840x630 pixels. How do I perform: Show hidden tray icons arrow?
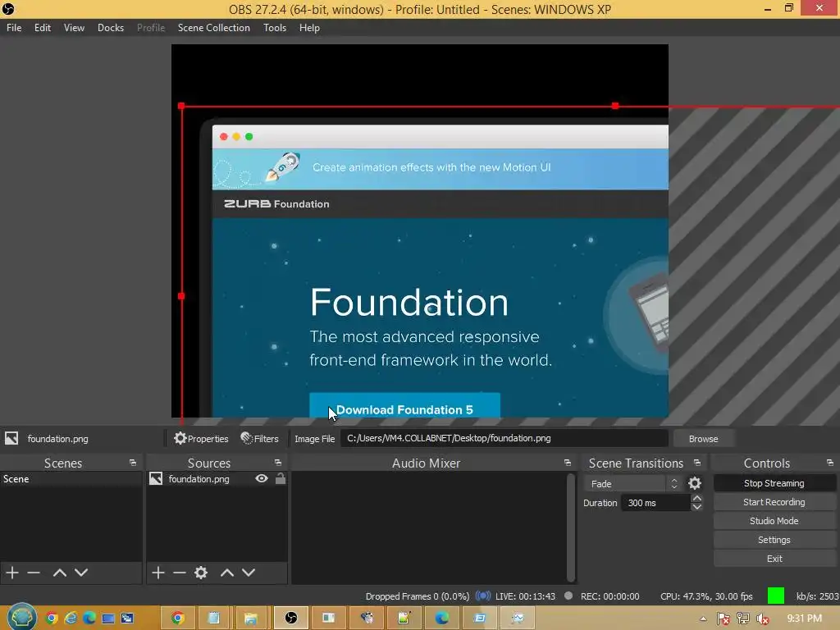(703, 619)
